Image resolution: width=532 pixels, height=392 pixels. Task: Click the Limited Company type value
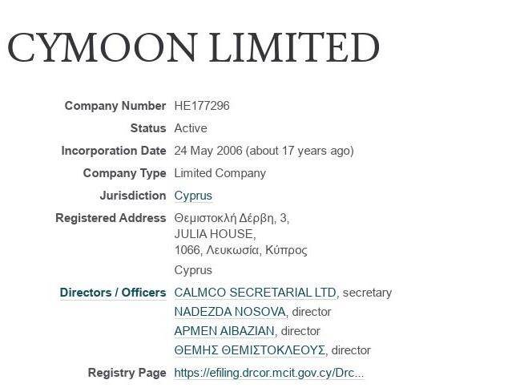(x=220, y=173)
